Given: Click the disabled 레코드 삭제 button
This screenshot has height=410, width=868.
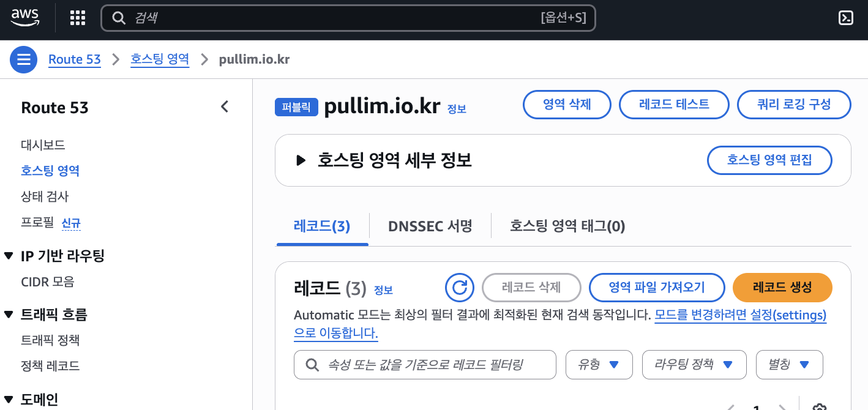Looking at the screenshot, I should pos(531,288).
